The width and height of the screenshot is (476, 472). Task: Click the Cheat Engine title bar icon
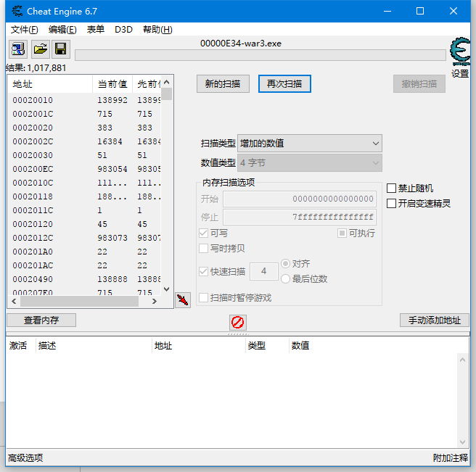[x=17, y=11]
